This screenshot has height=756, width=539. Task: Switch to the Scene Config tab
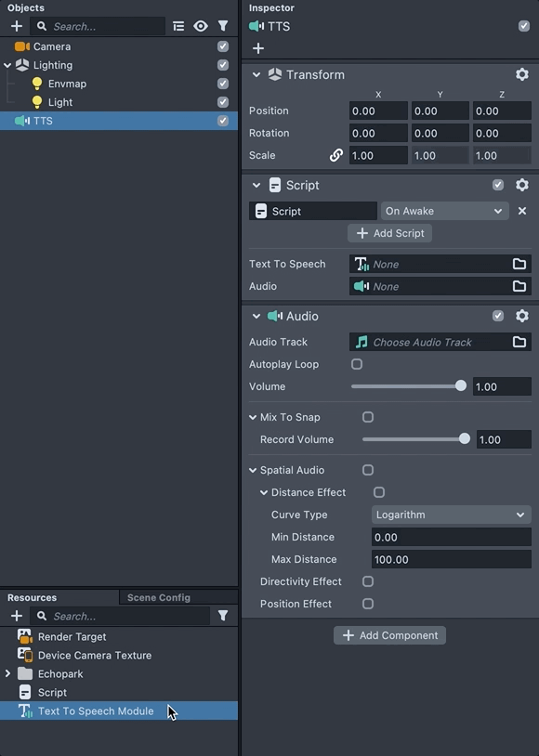(x=159, y=597)
